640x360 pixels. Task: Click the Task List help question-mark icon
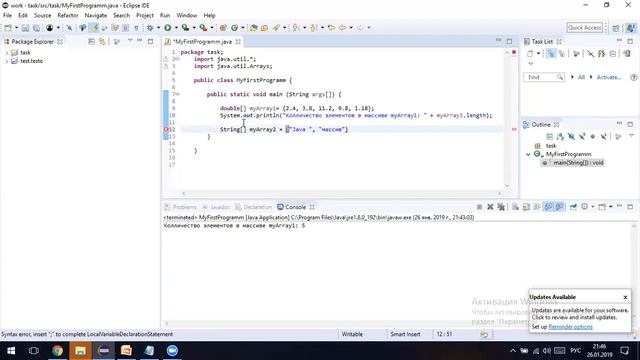(x=633, y=77)
